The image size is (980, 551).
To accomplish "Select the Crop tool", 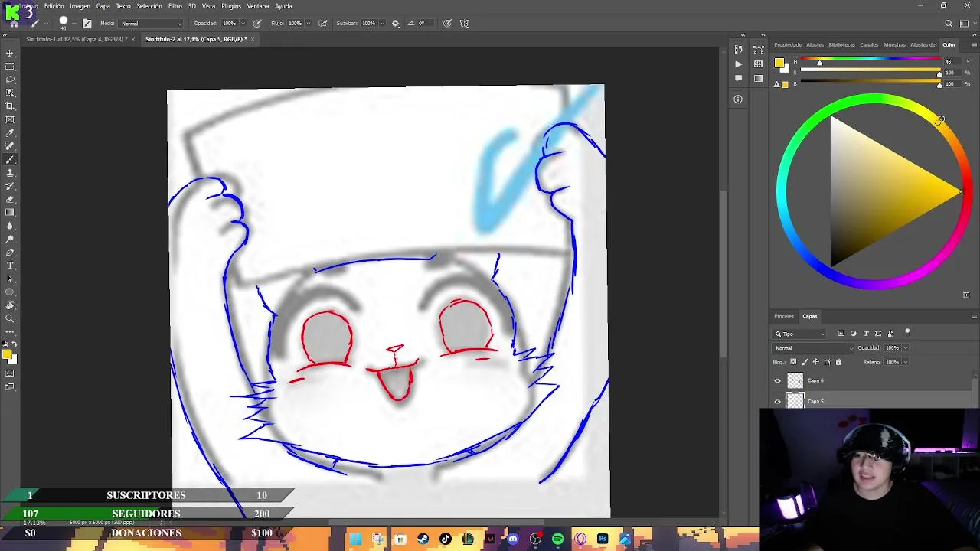I will click(10, 106).
